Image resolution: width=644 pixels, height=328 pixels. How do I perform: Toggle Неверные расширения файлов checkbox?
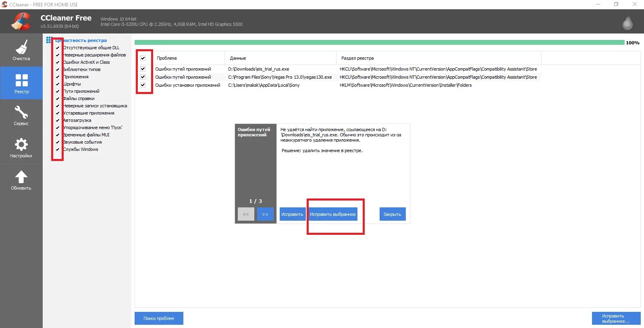pyautogui.click(x=58, y=55)
